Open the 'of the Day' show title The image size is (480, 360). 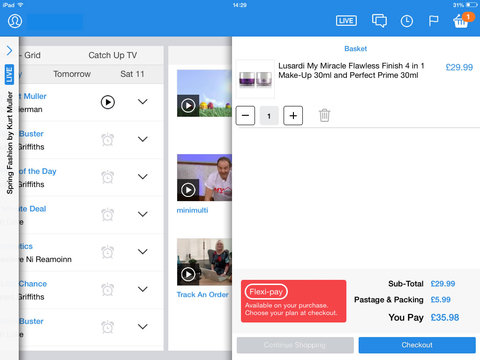pyautogui.click(x=37, y=171)
